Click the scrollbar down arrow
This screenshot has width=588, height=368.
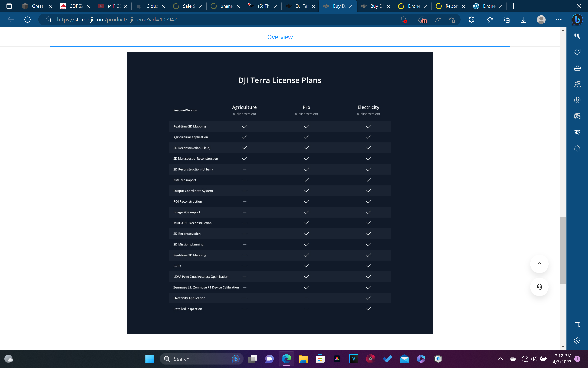pos(563,346)
